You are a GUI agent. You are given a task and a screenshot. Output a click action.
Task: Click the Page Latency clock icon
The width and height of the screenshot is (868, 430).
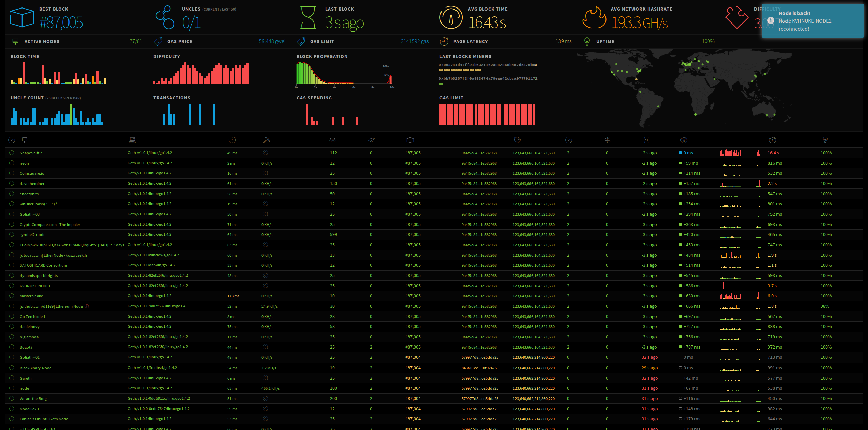444,42
